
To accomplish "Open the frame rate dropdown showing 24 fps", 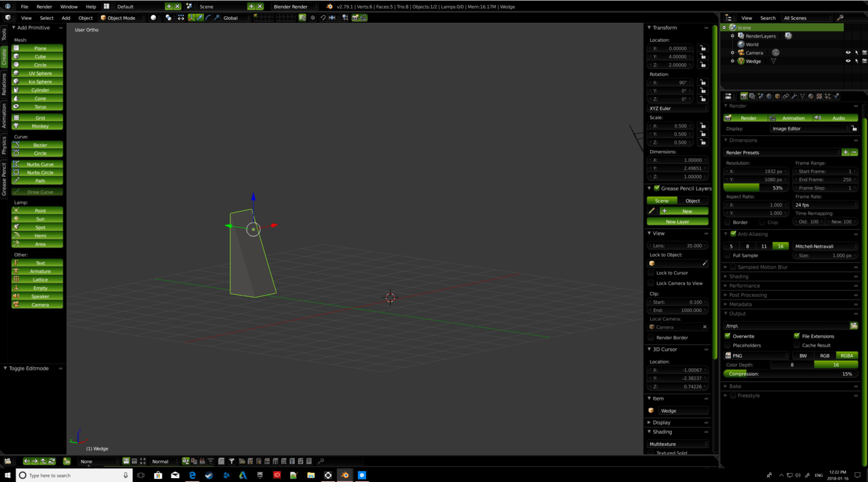I will [x=823, y=205].
